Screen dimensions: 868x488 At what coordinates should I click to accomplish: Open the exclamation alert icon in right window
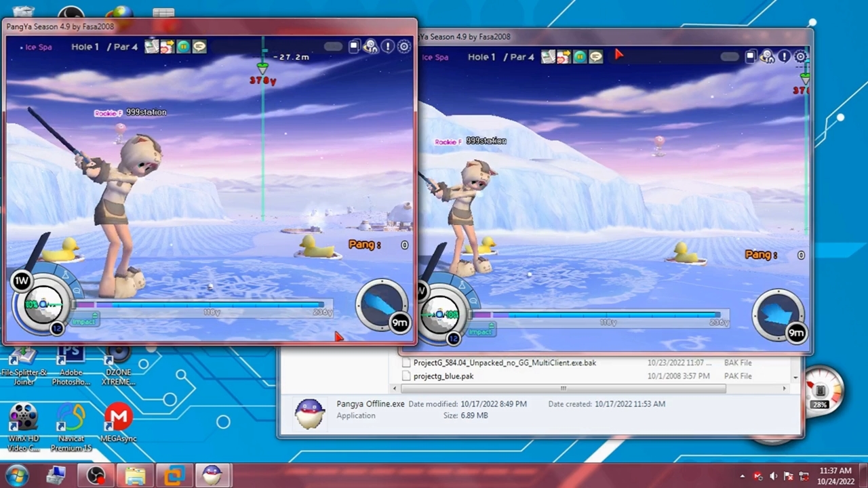click(784, 57)
